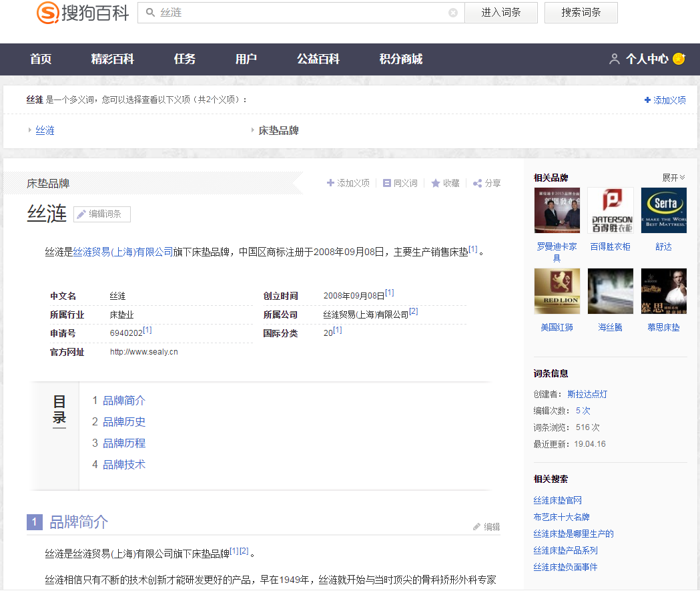
Task: Click the plus icon beside top 添加义项
Action: pyautogui.click(x=647, y=100)
